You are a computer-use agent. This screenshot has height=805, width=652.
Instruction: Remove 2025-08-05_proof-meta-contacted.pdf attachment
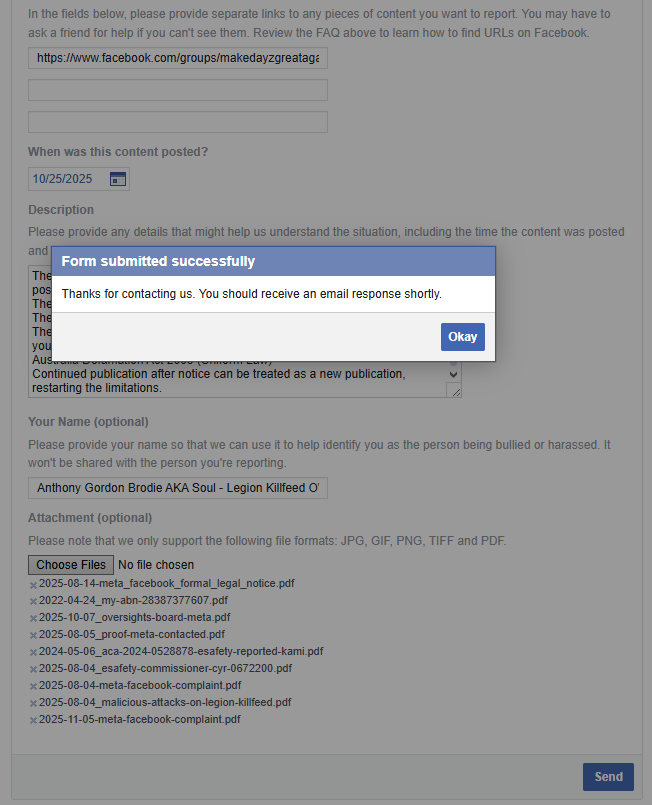[33, 635]
